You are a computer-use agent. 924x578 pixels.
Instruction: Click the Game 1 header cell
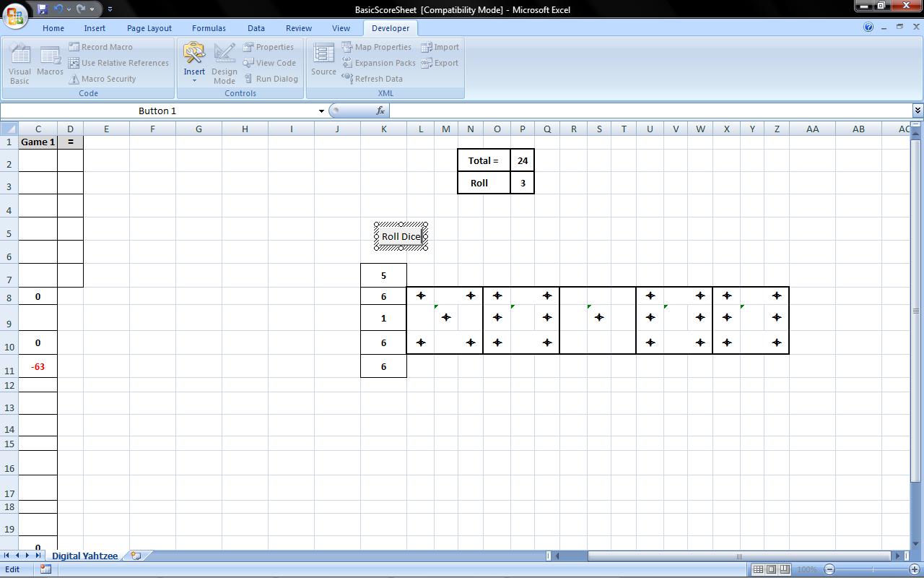(x=38, y=142)
